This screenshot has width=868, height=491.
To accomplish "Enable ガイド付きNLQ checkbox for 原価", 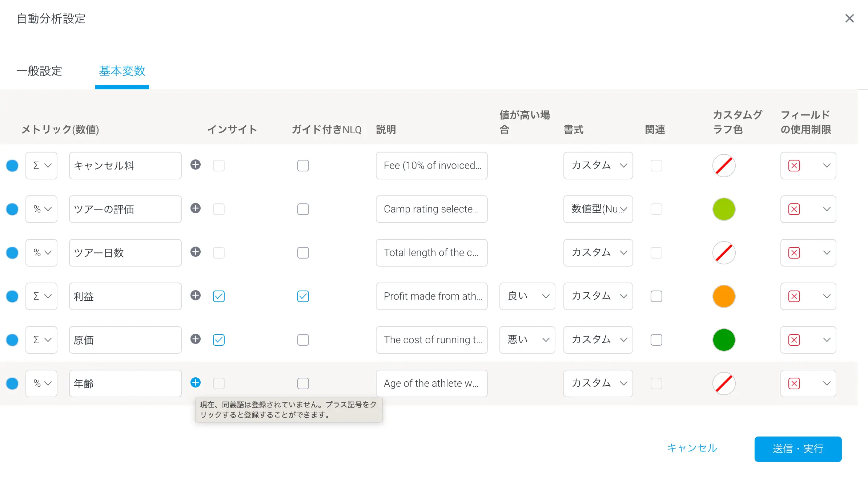I will 303,340.
